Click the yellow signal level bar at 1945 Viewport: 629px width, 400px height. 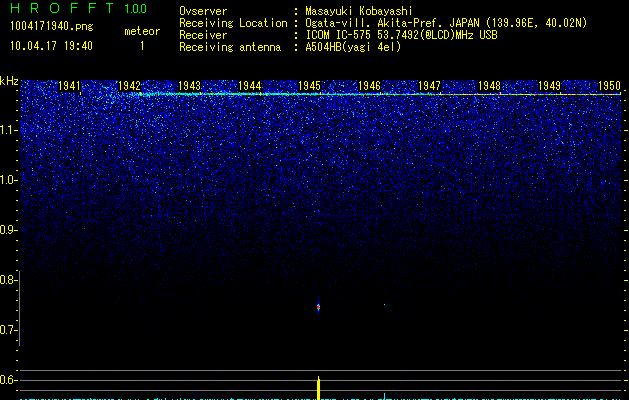pyautogui.click(x=319, y=388)
